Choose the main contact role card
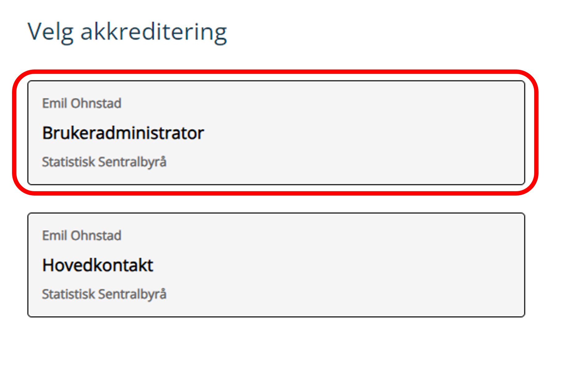The image size is (562, 392). 276,265
